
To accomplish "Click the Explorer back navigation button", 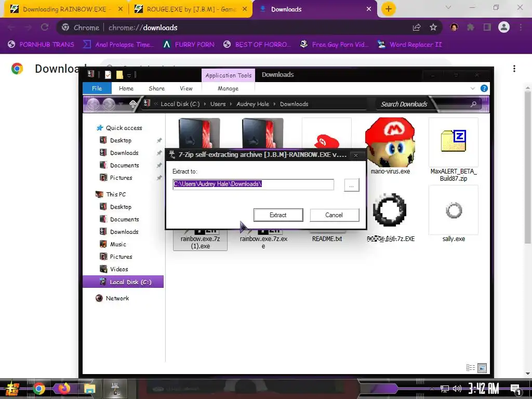I will (x=94, y=104).
